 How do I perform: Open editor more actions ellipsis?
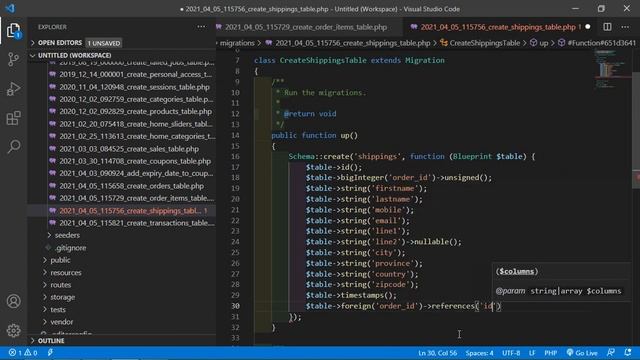625,27
